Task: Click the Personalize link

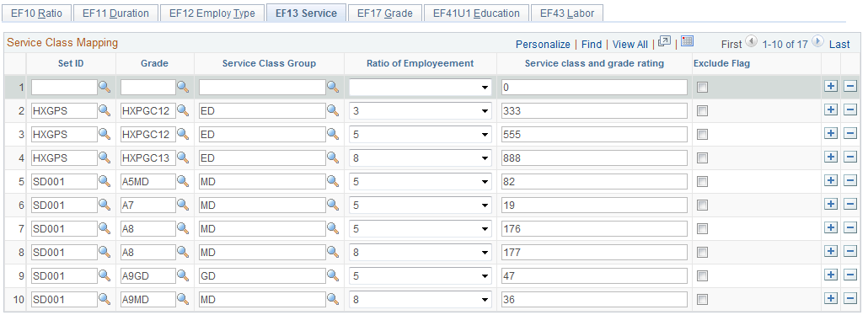Action: pyautogui.click(x=543, y=45)
